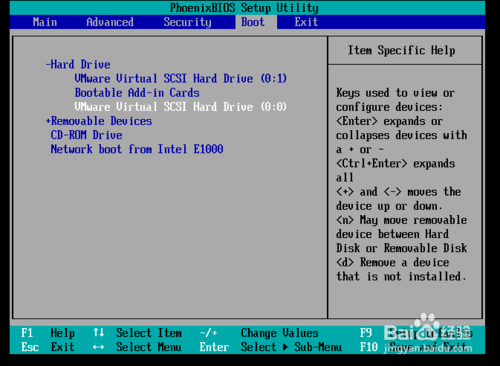This screenshot has width=500, height=366.
Task: Select VMware Virtual SCSI Hard Drive (0:1)
Action: 180,79
